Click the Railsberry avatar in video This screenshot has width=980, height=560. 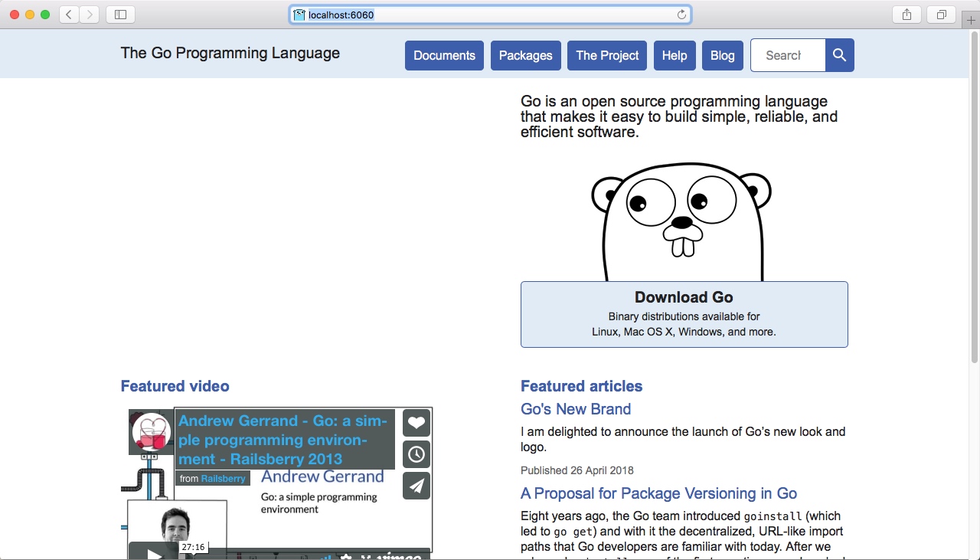[x=151, y=431]
